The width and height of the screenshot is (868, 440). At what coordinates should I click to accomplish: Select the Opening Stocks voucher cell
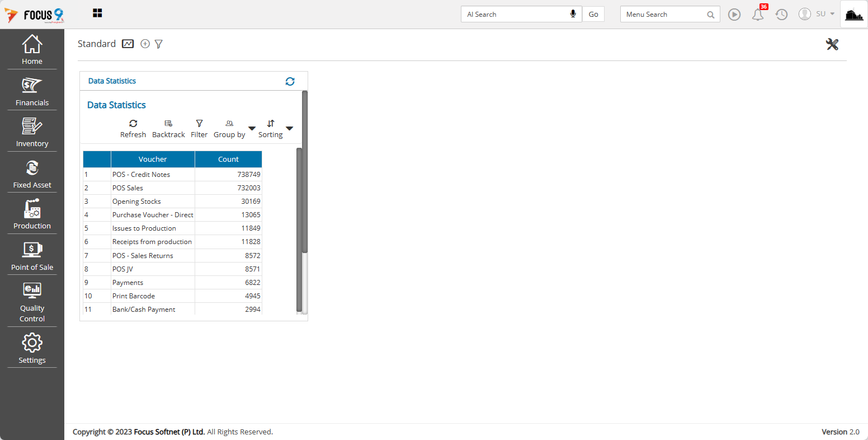[153, 202]
